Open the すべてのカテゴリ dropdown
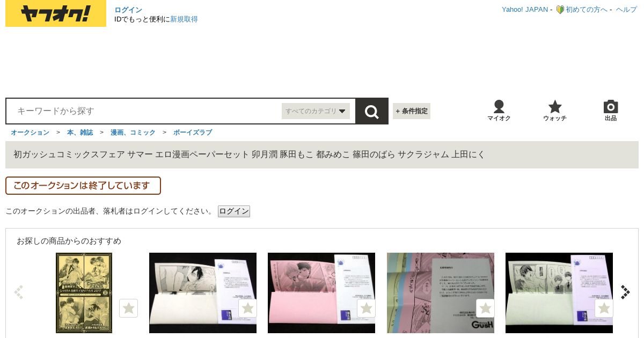Screen dimensions: 644x338 click(x=316, y=111)
